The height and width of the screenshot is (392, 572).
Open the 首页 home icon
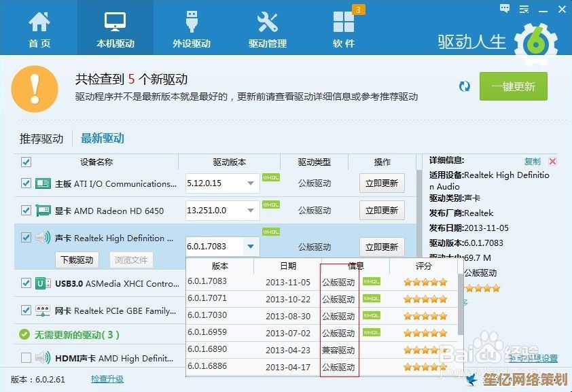tap(39, 22)
